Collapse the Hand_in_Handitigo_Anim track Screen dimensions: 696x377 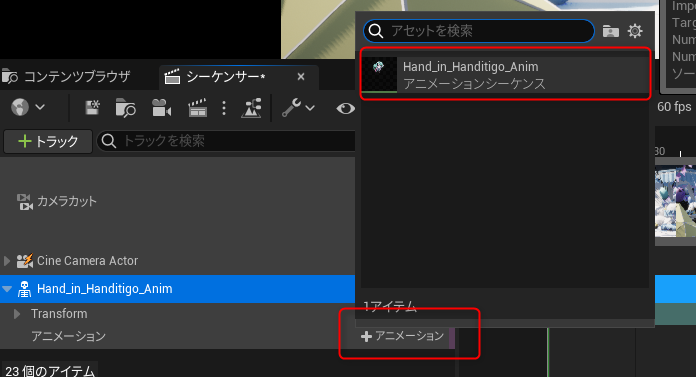tap(7, 289)
